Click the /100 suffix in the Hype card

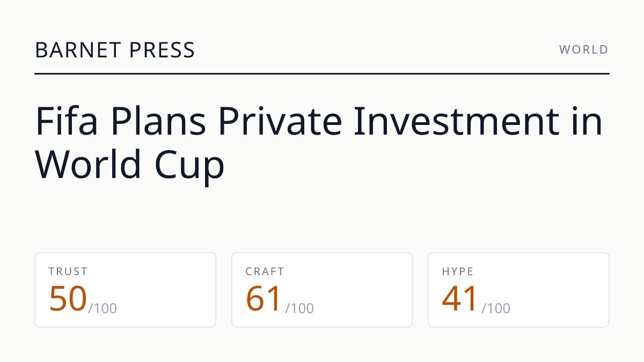(496, 308)
